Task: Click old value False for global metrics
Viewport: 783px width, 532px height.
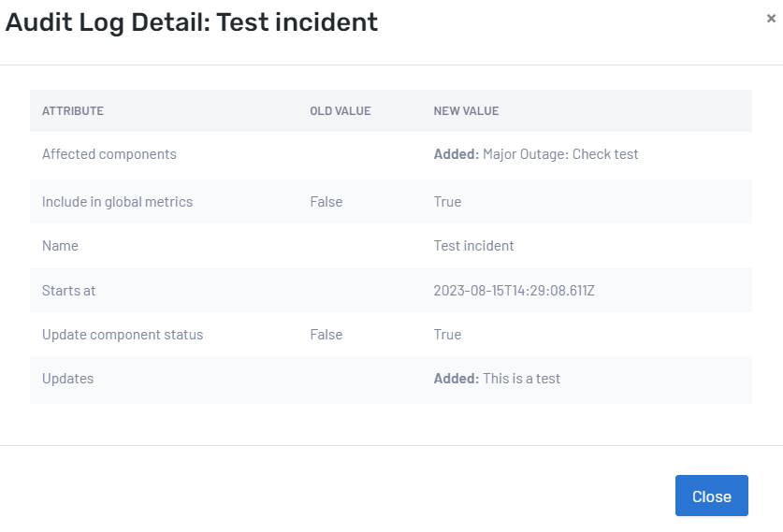Action: point(326,202)
